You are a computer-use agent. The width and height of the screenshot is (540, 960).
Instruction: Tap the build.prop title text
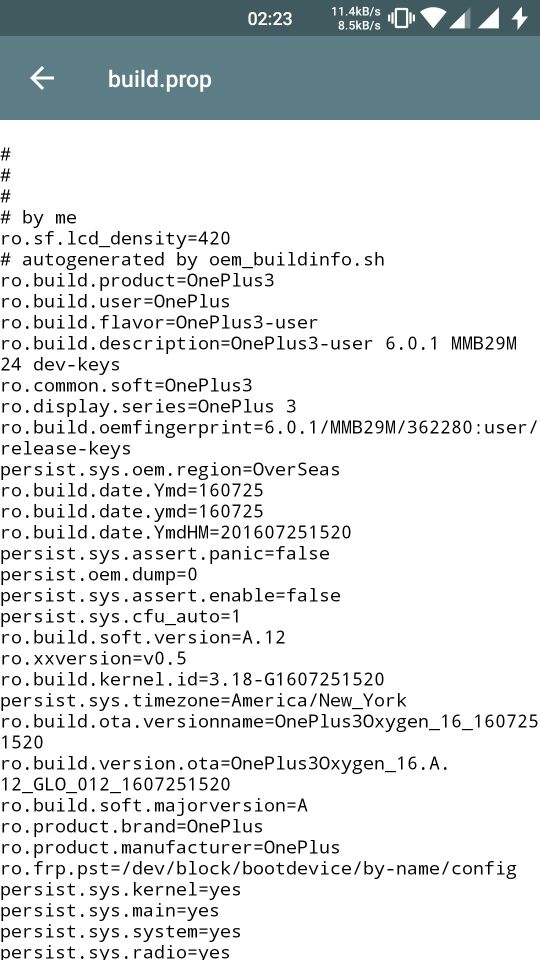[x=160, y=79]
